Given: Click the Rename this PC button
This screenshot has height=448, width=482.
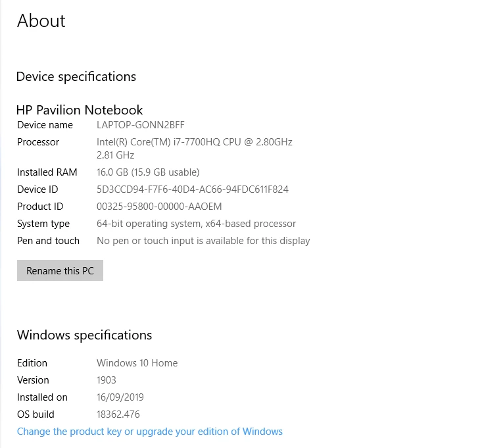Looking at the screenshot, I should (60, 270).
